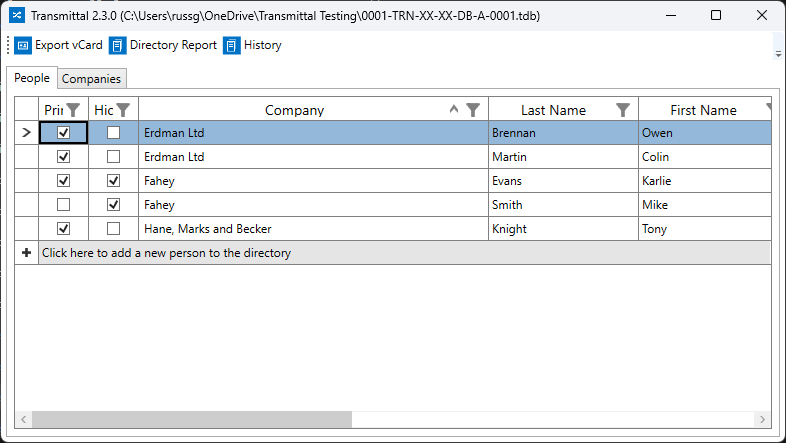This screenshot has height=443, width=786.
Task: Click the Transmittal app icon in title bar
Action: 16,15
